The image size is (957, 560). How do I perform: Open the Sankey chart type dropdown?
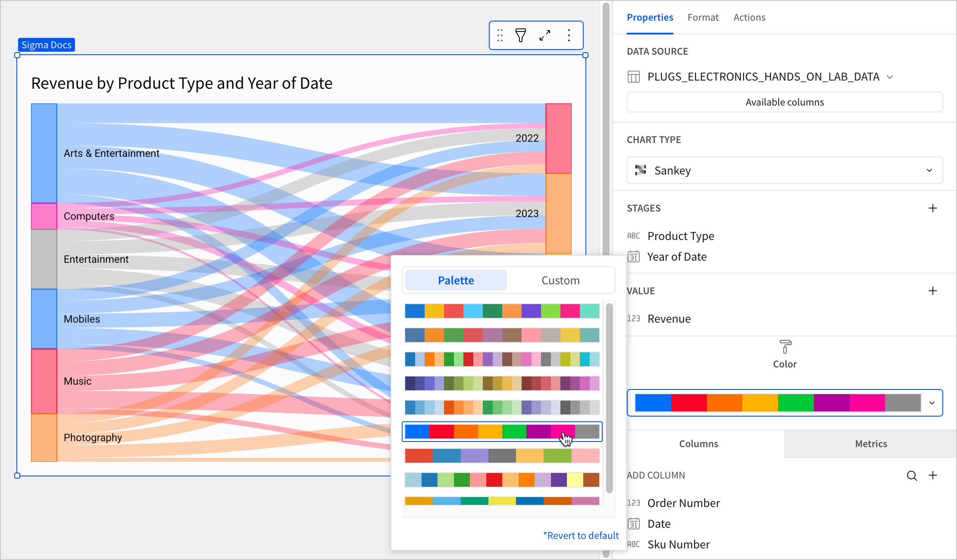point(785,170)
